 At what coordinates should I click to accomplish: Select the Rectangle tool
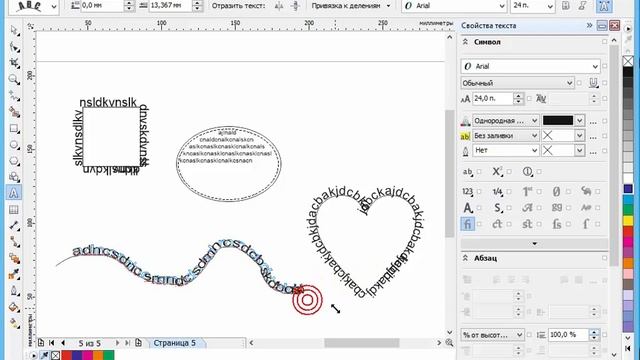coord(14,129)
